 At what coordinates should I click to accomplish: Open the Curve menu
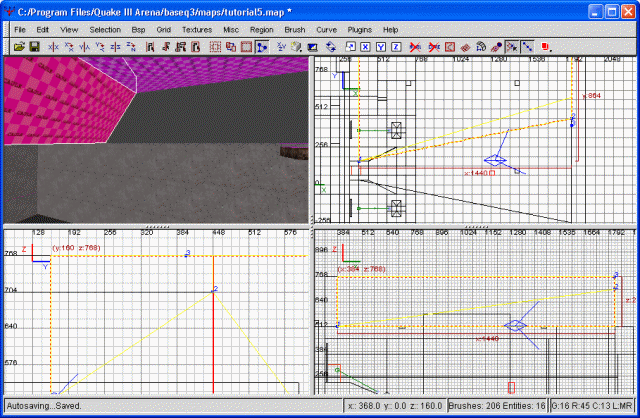[327, 30]
